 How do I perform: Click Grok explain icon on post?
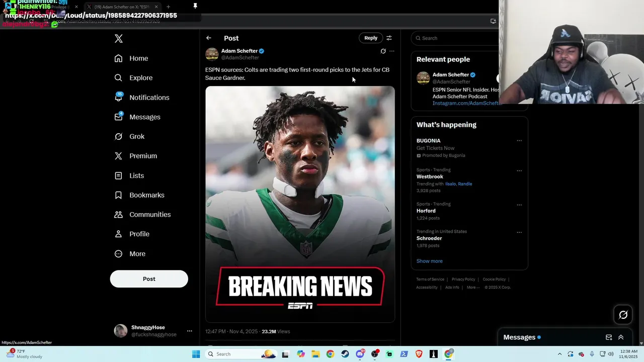coord(383,51)
